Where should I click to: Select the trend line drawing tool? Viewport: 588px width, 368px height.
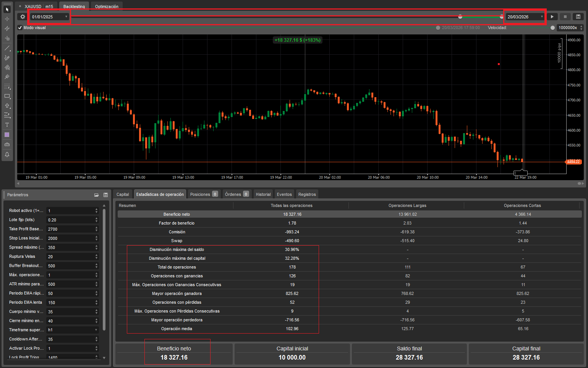(x=7, y=48)
